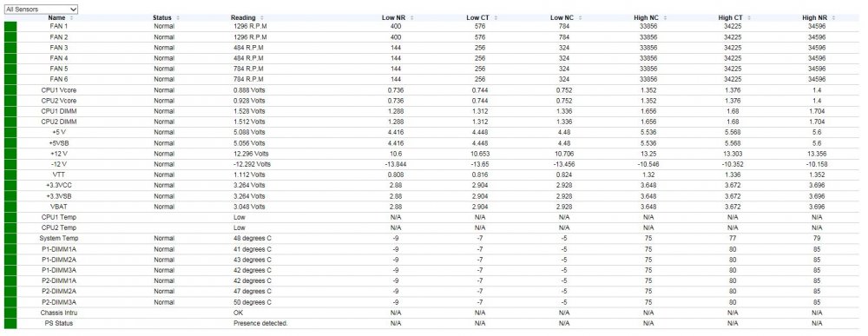This screenshot has width=868, height=336.
Task: Select the CPU1 Vcore sensor row
Action: click(431, 89)
